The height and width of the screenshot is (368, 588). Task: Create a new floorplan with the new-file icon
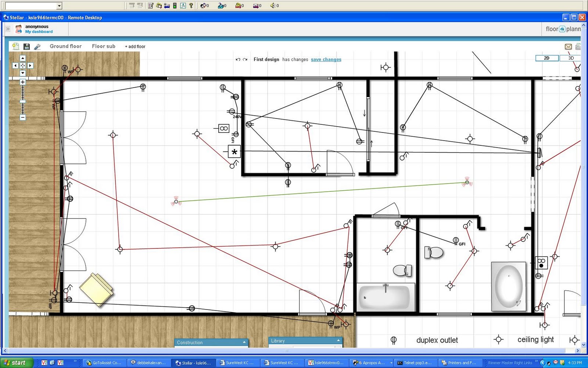[15, 46]
